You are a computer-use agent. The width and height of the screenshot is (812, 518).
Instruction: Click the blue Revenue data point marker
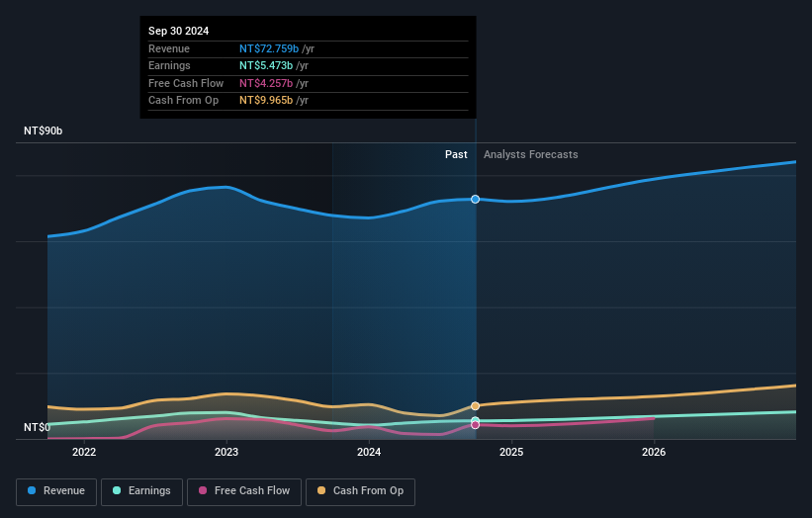click(475, 200)
